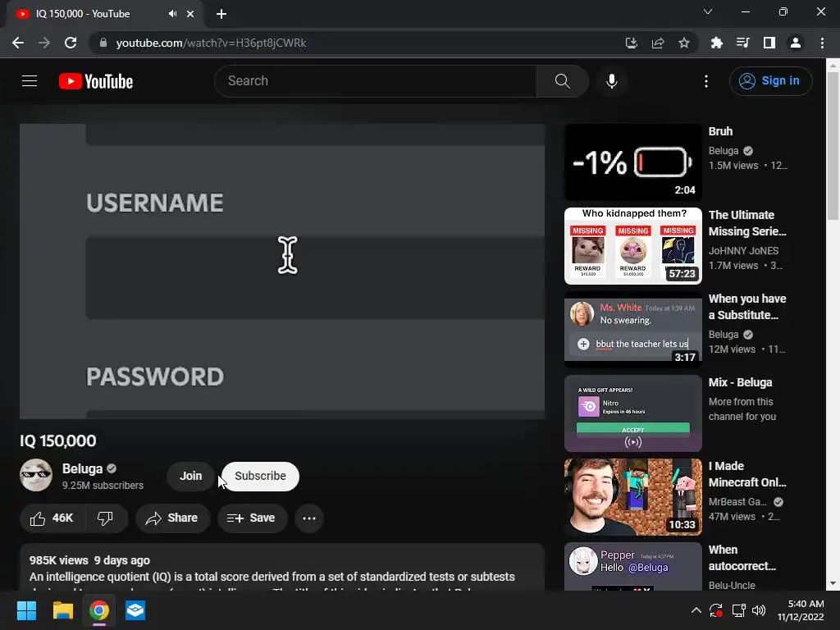Screen dimensions: 840x630
Task: Close the IQ 150,000 tab
Action: pos(190,14)
